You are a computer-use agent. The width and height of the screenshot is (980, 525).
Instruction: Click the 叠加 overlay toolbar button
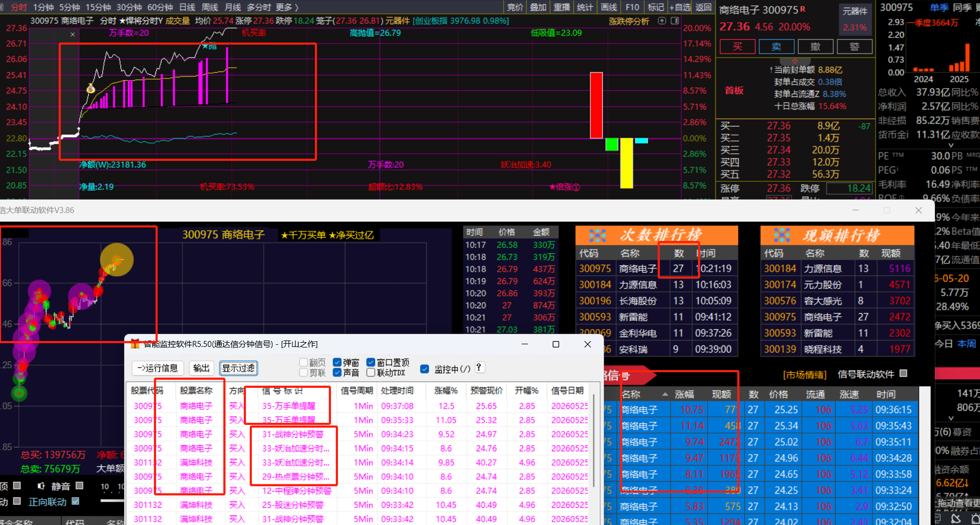pyautogui.click(x=538, y=7)
